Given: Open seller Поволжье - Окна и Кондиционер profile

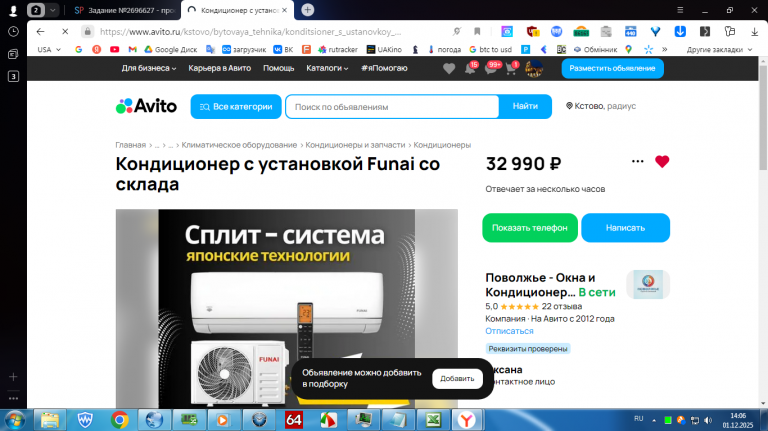Looking at the screenshot, I should [x=540, y=285].
